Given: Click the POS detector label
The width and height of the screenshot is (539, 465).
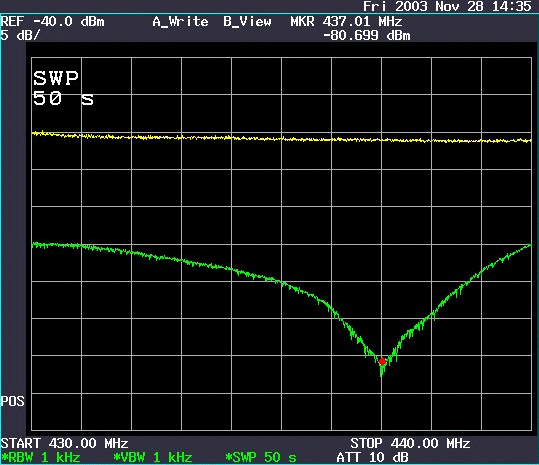Looking at the screenshot, I should point(12,401).
